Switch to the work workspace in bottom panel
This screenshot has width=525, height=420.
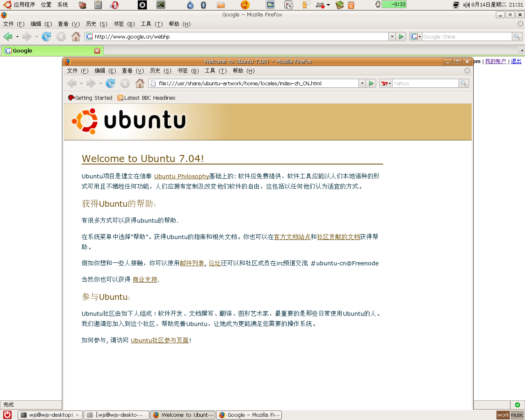[x=503, y=415]
